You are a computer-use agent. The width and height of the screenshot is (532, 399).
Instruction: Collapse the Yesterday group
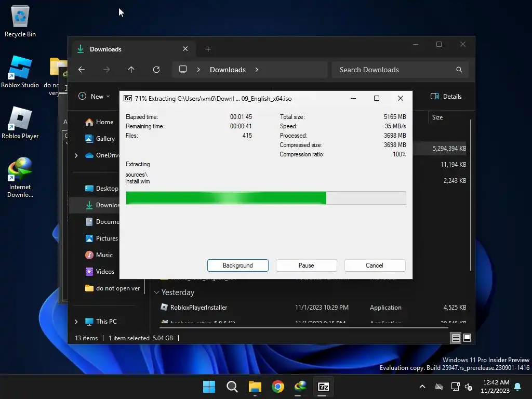(156, 292)
